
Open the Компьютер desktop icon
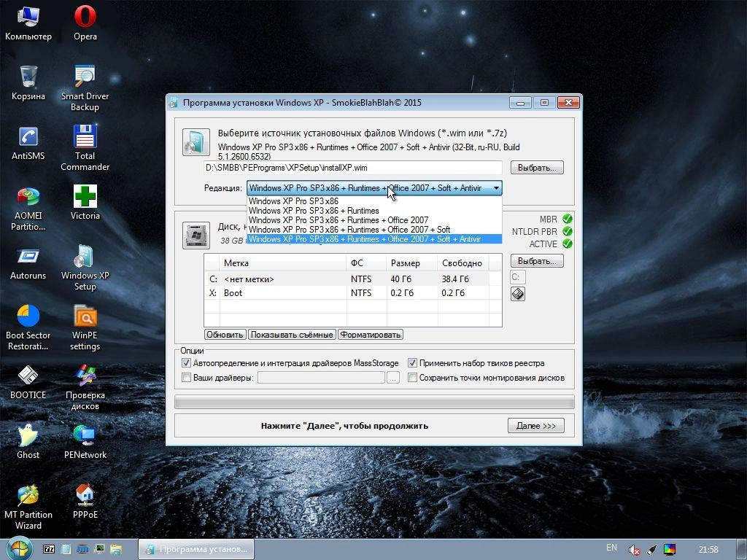(x=28, y=23)
